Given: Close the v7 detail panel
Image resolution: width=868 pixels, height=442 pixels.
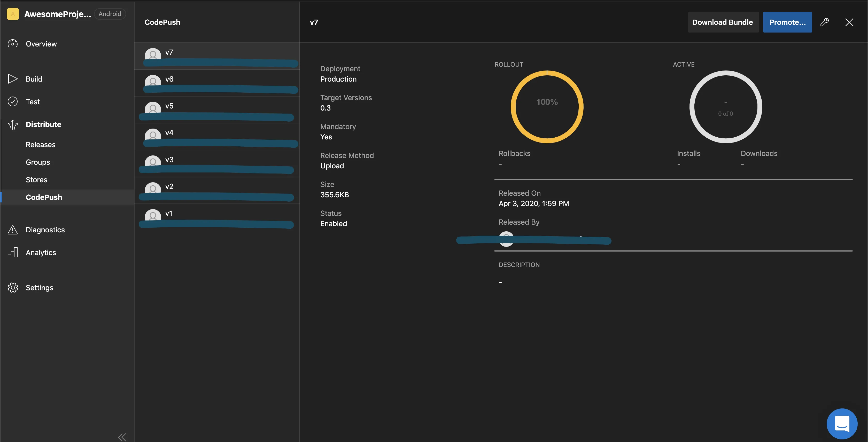Looking at the screenshot, I should (x=849, y=22).
